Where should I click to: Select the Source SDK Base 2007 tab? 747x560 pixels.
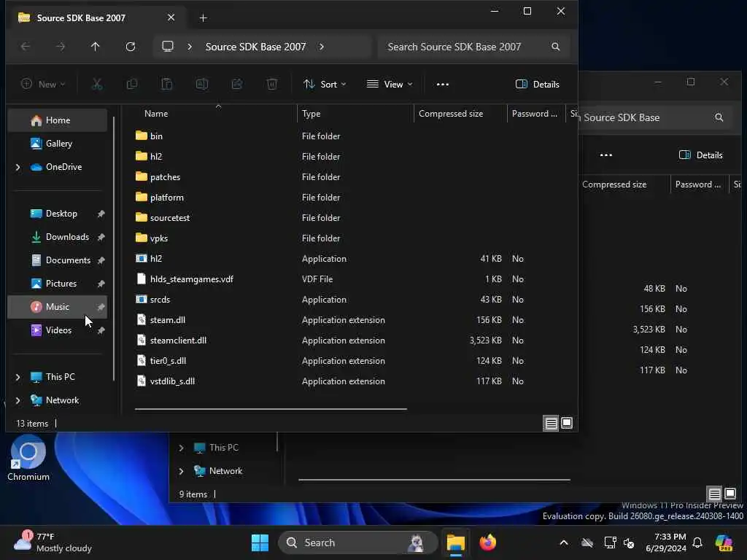point(96,17)
